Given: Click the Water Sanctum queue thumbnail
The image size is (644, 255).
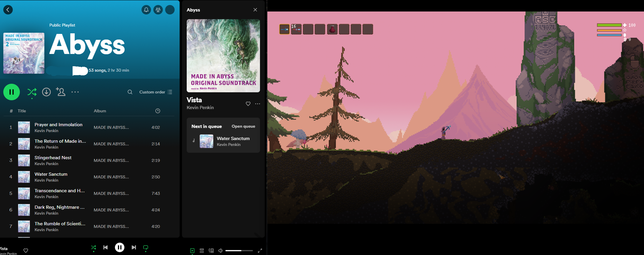Looking at the screenshot, I should point(207,141).
